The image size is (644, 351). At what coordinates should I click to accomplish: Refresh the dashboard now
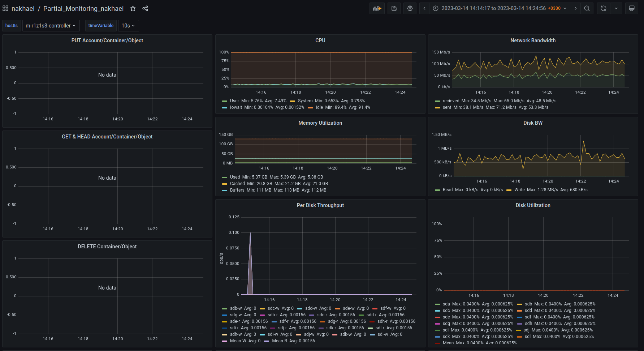pos(604,8)
